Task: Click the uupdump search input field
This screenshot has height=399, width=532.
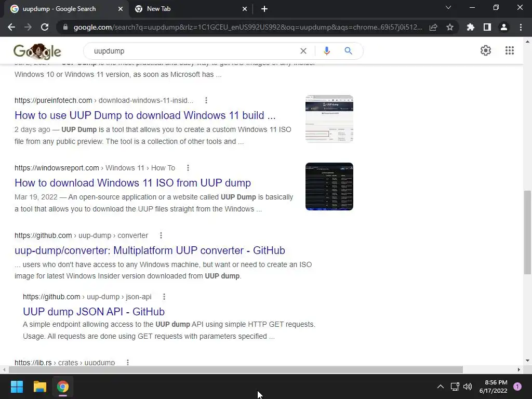Action: tap(193, 51)
